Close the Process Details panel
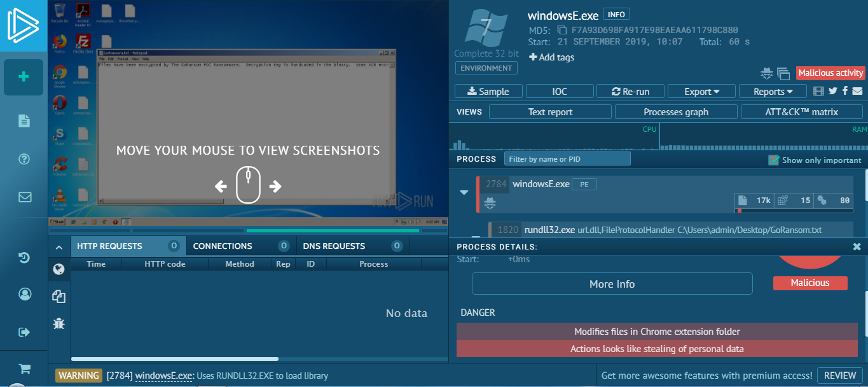The height and width of the screenshot is (387, 868). tap(857, 246)
